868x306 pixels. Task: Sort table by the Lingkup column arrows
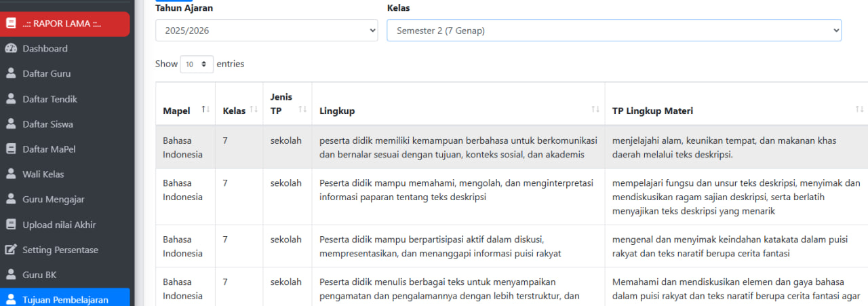pos(595,110)
